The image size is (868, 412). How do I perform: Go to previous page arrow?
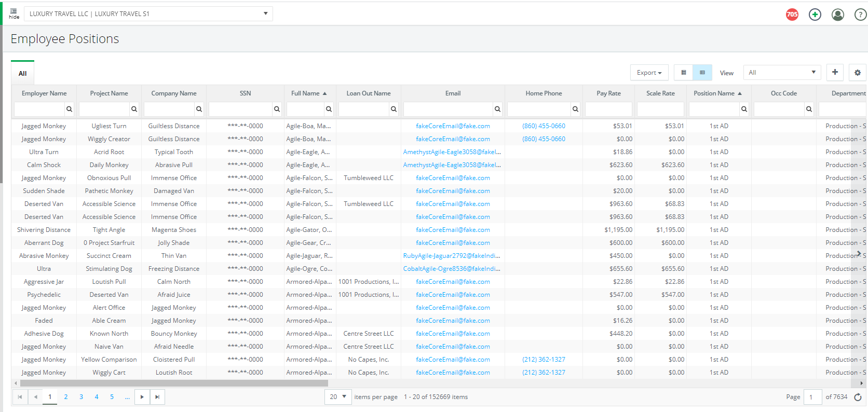coord(35,397)
